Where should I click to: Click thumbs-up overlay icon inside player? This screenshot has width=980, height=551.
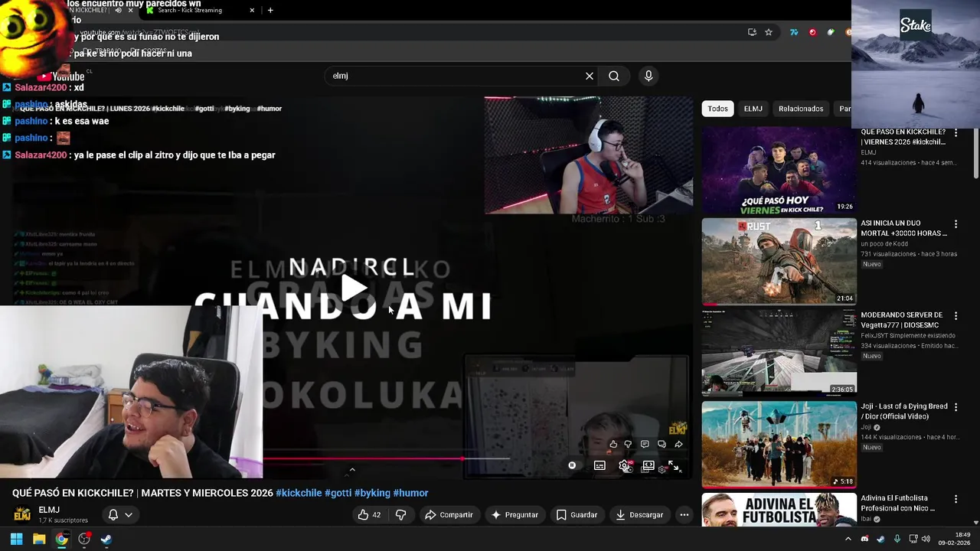(x=613, y=444)
